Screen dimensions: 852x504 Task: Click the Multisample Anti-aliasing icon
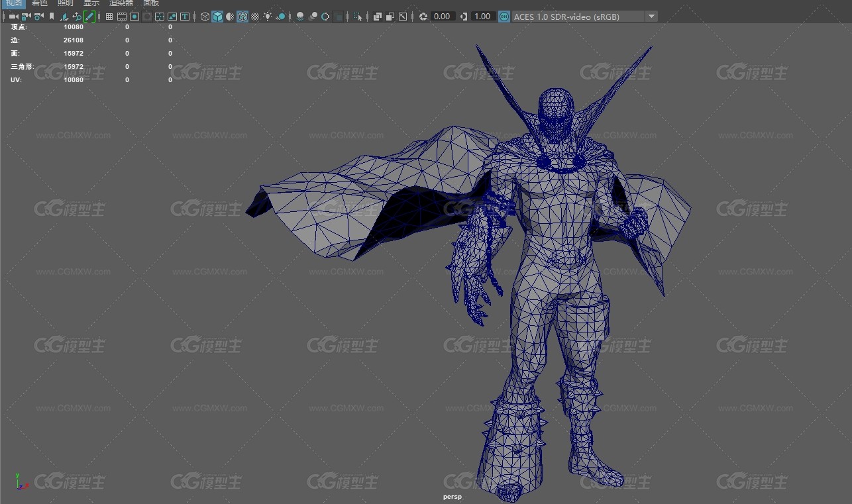pyautogui.click(x=326, y=17)
